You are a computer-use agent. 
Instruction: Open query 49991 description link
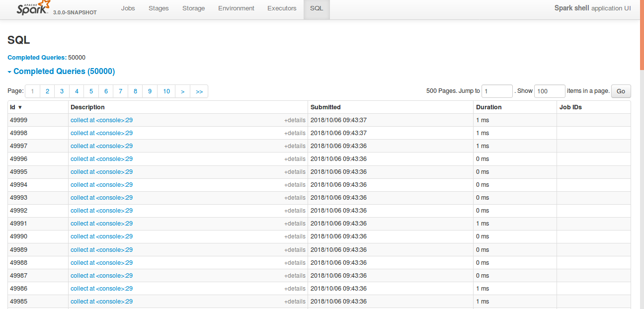[x=101, y=224]
